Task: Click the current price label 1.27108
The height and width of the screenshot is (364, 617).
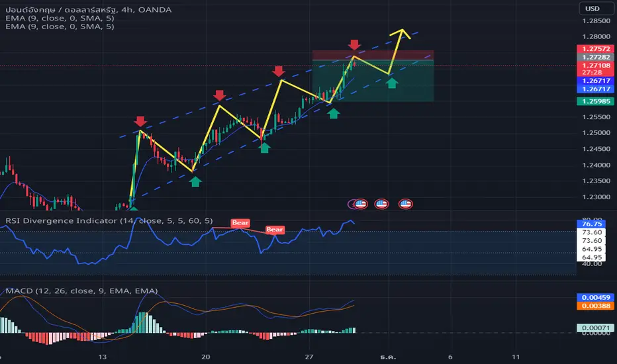Action: [x=595, y=66]
